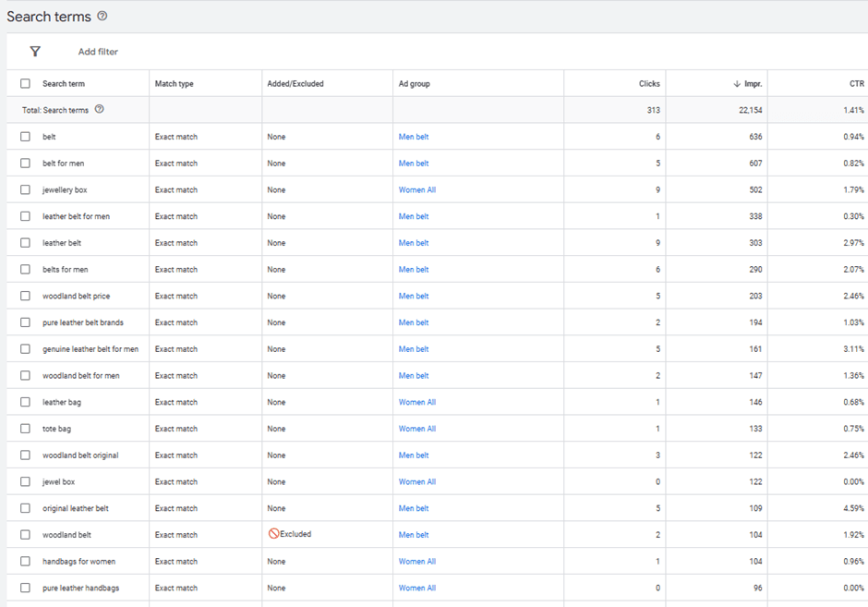The height and width of the screenshot is (607, 868).
Task: Toggle checkbox for 'pure leather handbags'
Action: [25, 588]
